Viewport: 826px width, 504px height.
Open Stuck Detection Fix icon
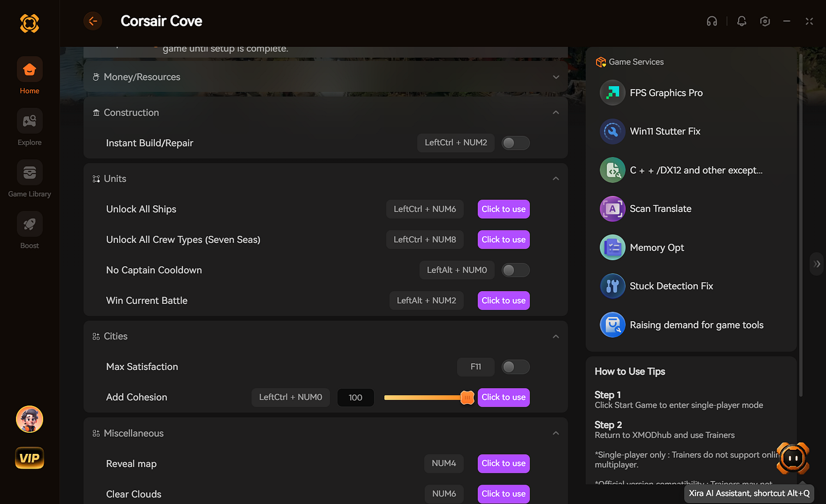(612, 286)
